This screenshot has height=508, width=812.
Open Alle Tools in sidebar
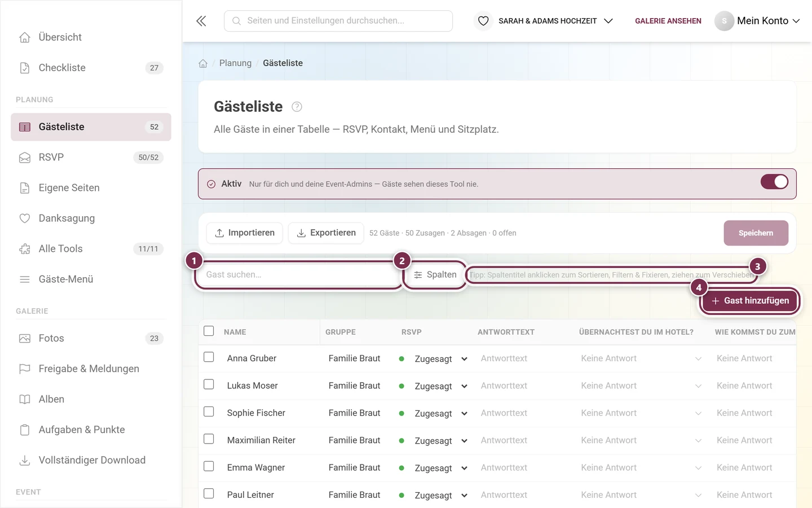[91, 248]
